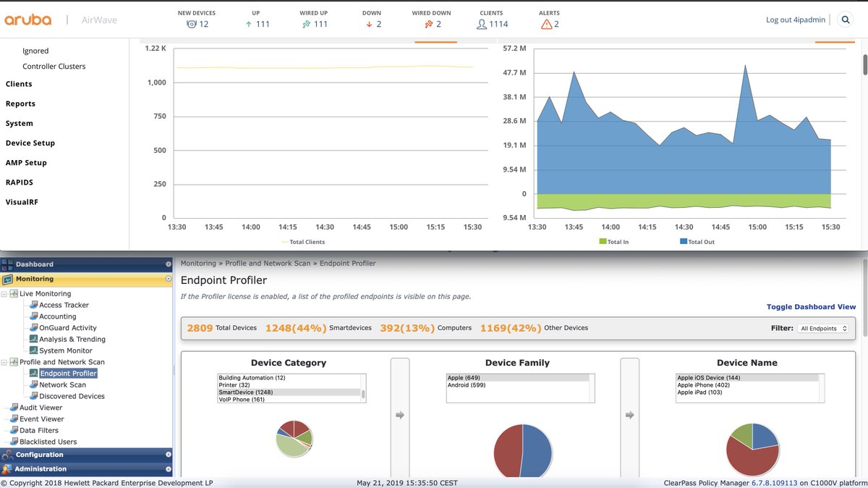Viewport: 868px width, 488px height.
Task: Open the search magnifier in the AirWave header
Action: click(x=846, y=20)
